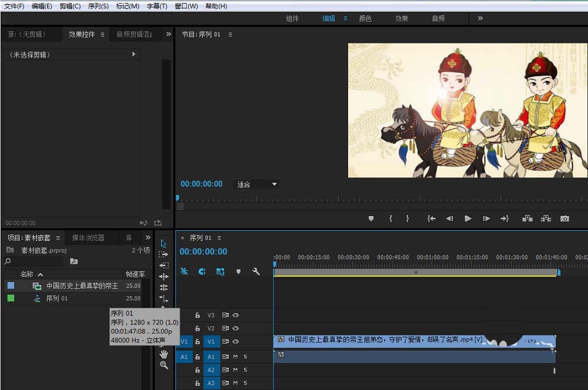Open the 序列(S) menu

tap(98, 6)
